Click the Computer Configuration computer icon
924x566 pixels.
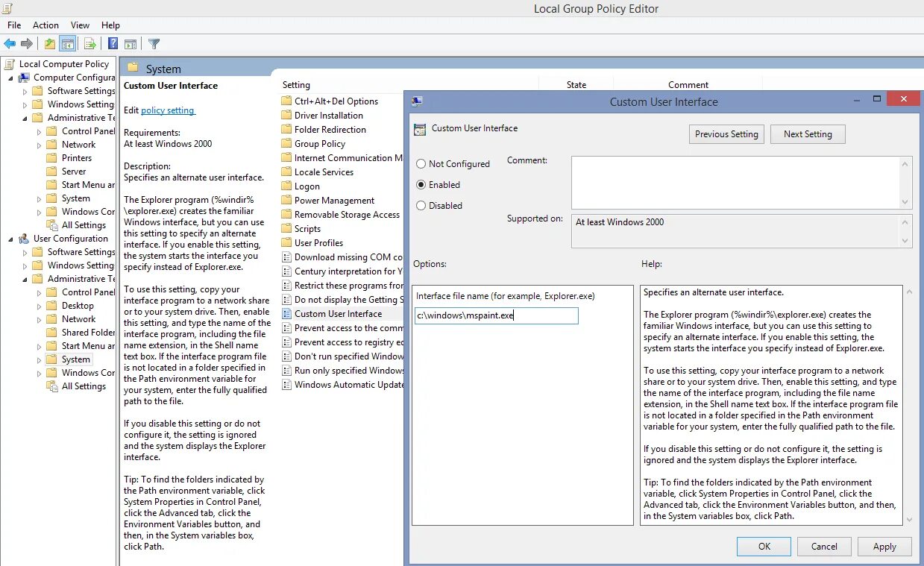(24, 78)
